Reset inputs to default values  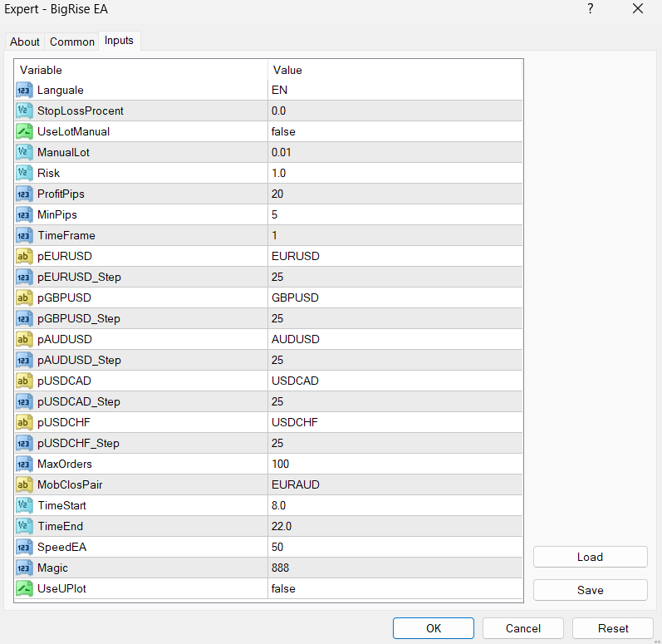click(613, 628)
